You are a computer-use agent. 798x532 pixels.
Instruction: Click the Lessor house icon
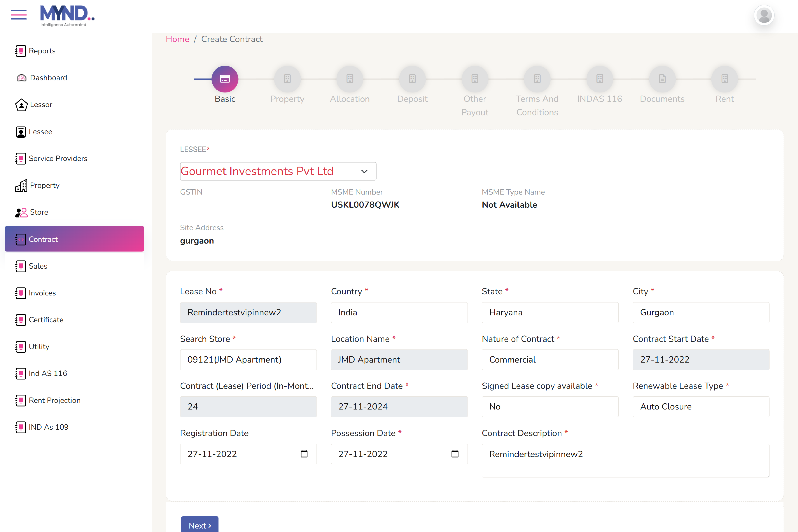[21, 105]
